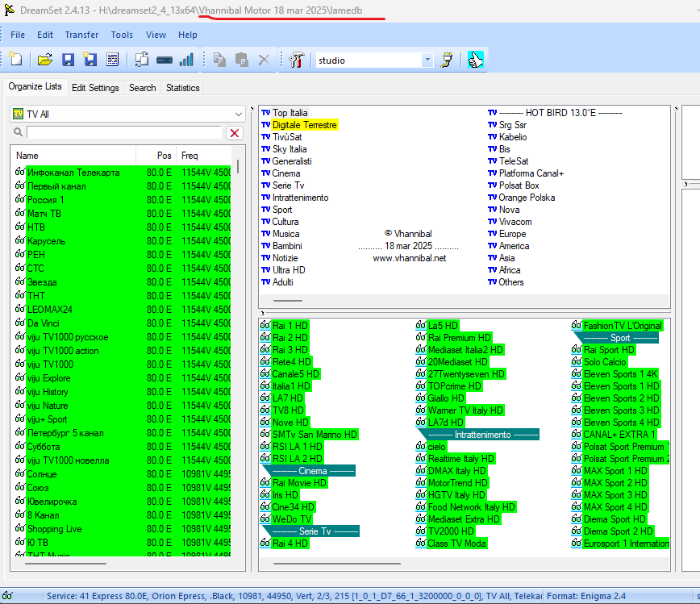Image resolution: width=700 pixels, height=604 pixels.
Task: Expand the TV All list dropdown
Action: 239,115
